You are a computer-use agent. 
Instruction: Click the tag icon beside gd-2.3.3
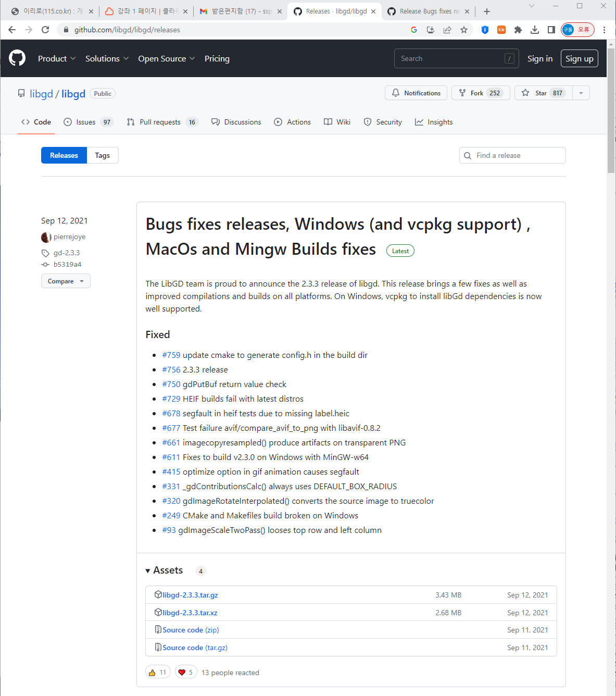point(45,253)
